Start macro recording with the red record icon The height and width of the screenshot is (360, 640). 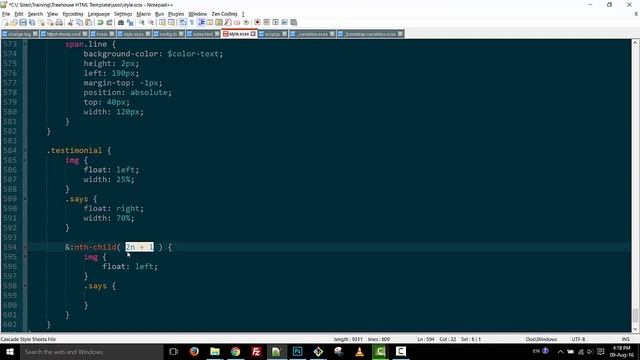click(x=257, y=22)
